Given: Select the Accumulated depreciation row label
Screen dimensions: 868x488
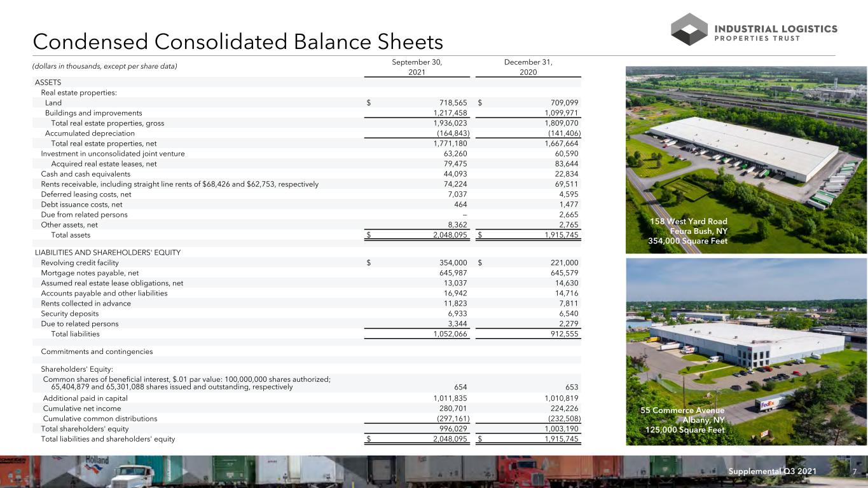Looking at the screenshot, I should point(90,133).
